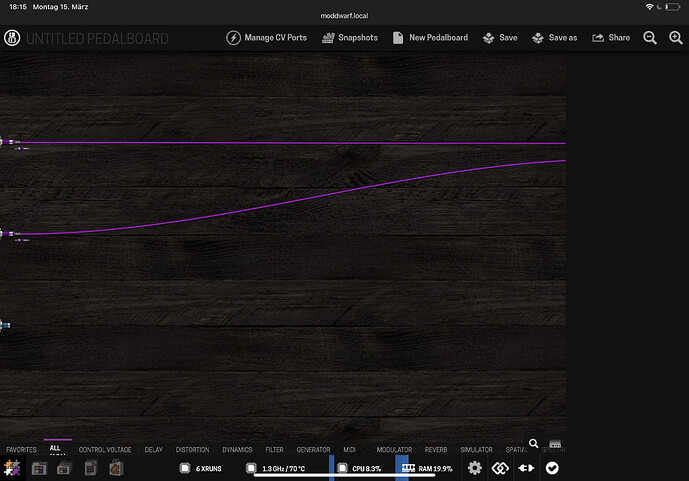Zoom out the pedalboard view

650,38
